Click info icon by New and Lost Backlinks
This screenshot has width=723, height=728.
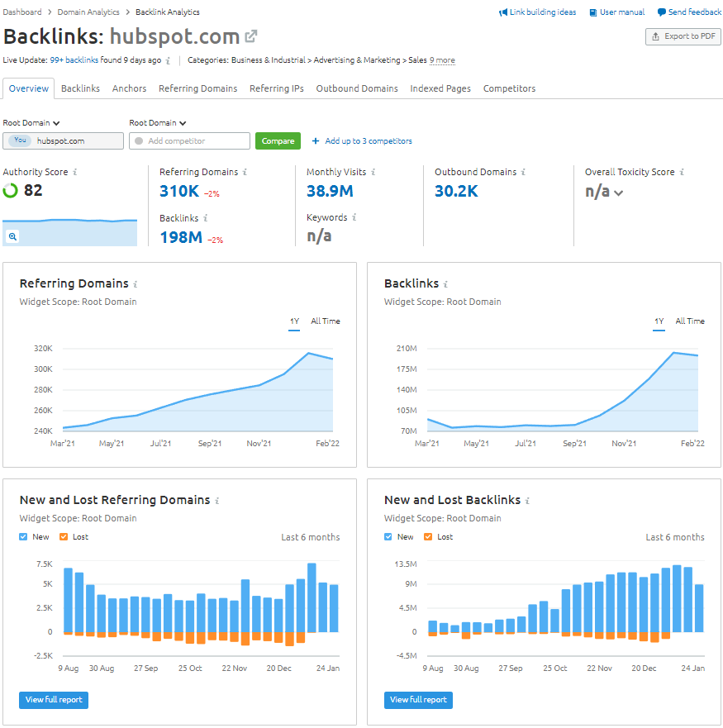pyautogui.click(x=527, y=501)
